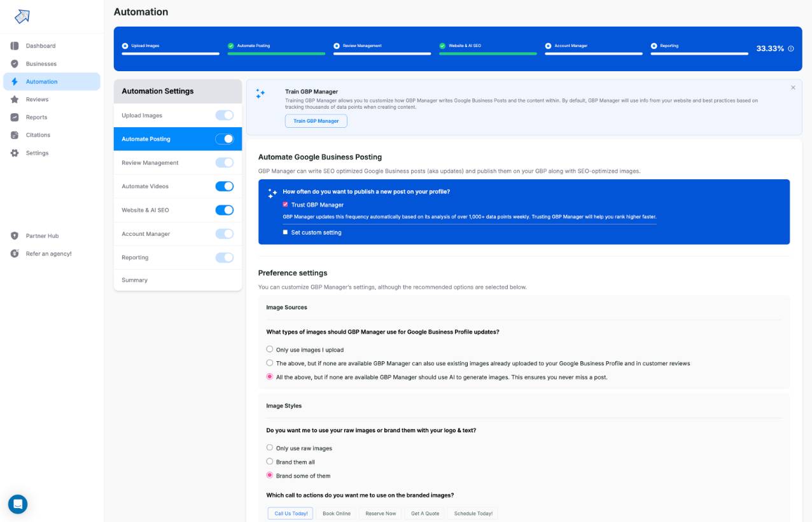Screen dimensions: 812x522
Task: Dismiss the Train GBP Manager banner
Action: pyautogui.click(x=793, y=88)
